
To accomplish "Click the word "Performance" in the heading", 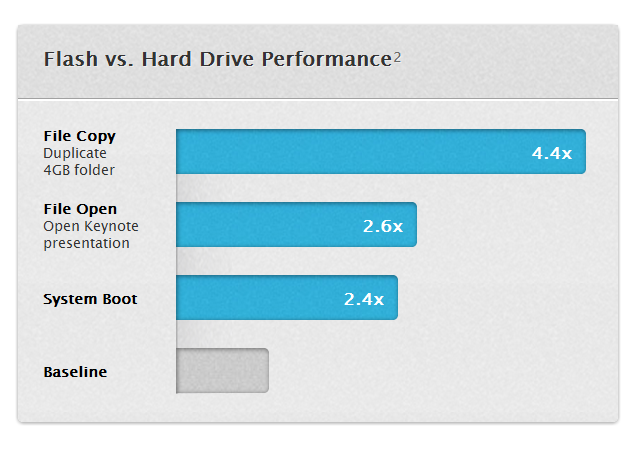I will [x=325, y=58].
